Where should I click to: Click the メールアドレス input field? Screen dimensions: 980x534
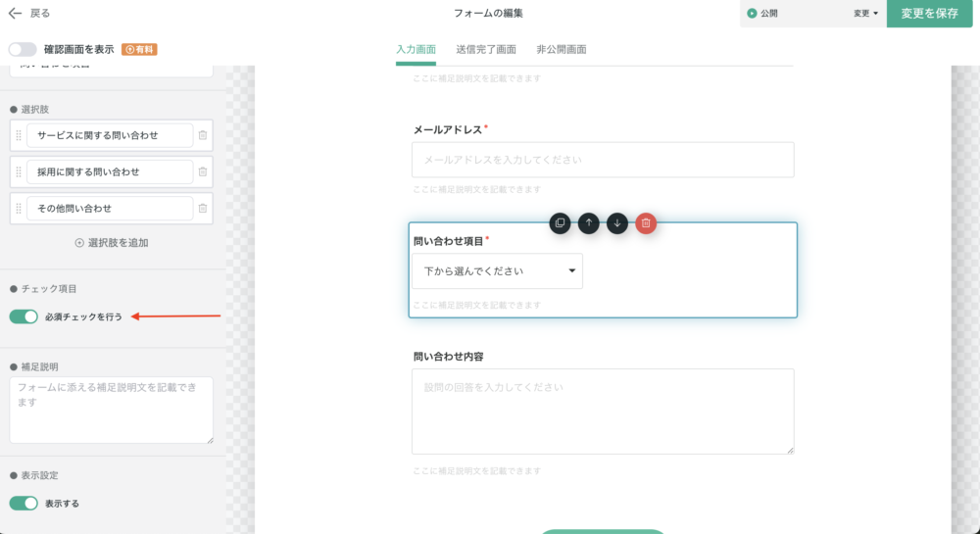point(603,160)
